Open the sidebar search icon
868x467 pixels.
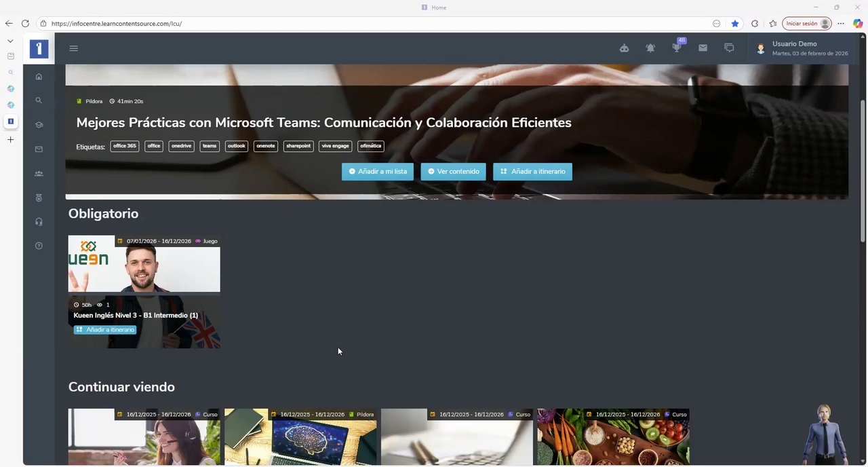click(39, 100)
